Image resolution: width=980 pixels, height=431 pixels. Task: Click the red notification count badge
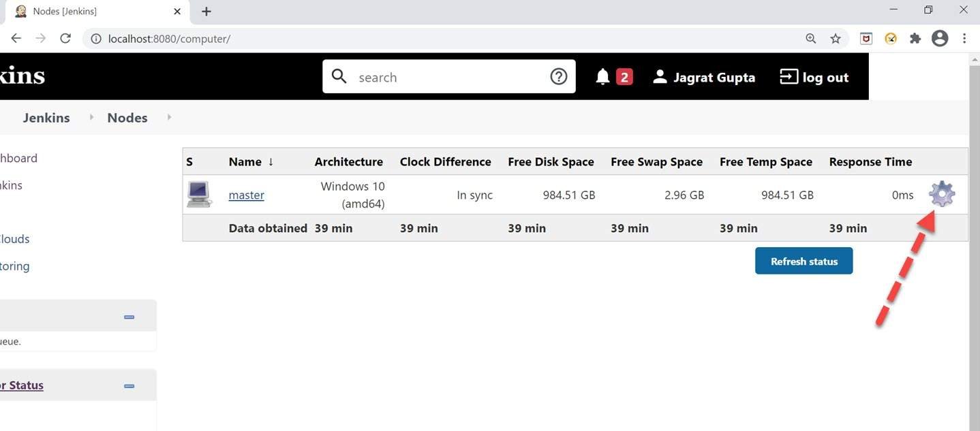(624, 77)
